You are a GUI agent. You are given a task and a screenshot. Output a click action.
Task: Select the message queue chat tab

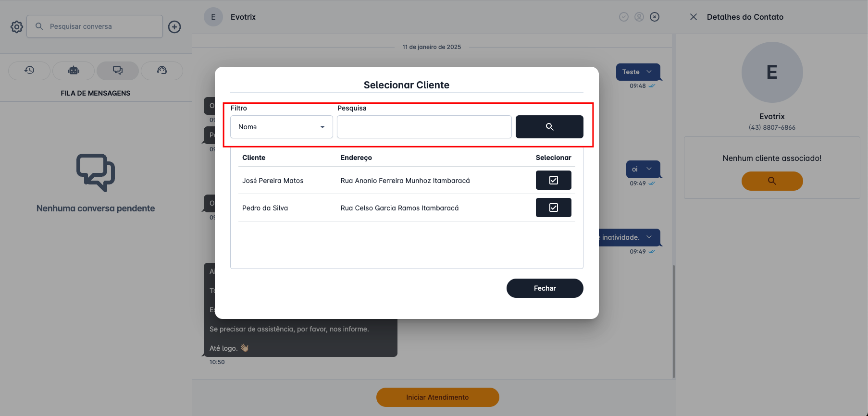(118, 71)
